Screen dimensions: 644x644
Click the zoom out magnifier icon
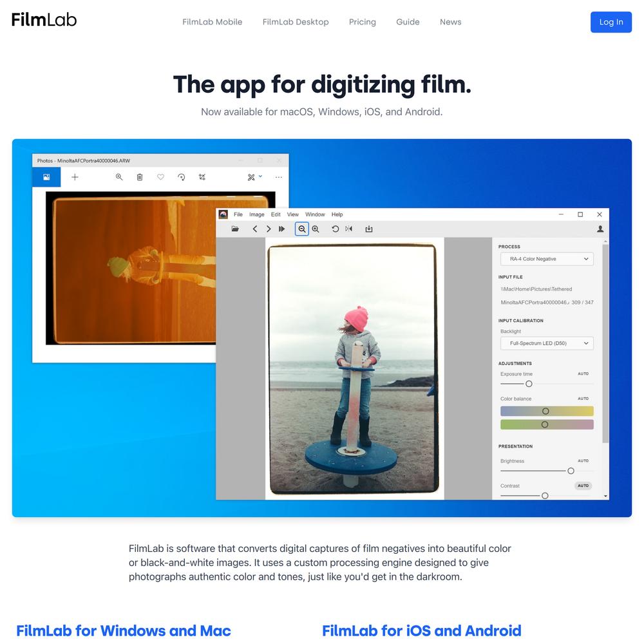click(302, 229)
